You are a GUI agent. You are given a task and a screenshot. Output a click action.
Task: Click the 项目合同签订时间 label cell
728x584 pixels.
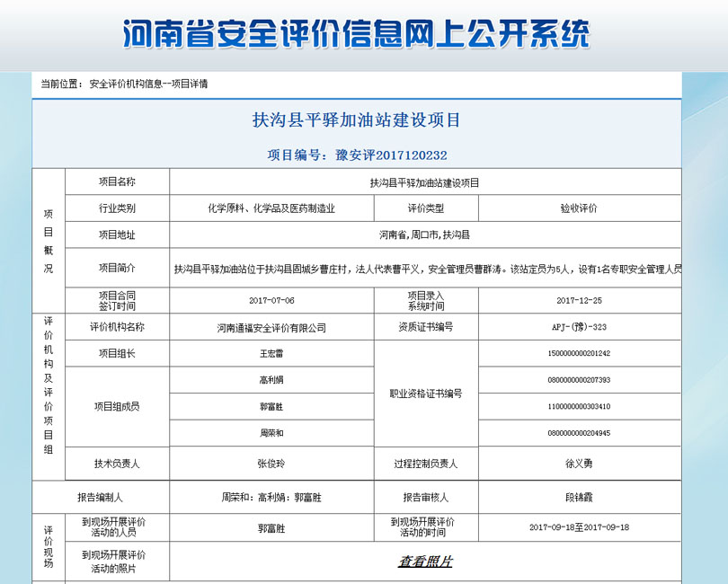[x=117, y=300]
